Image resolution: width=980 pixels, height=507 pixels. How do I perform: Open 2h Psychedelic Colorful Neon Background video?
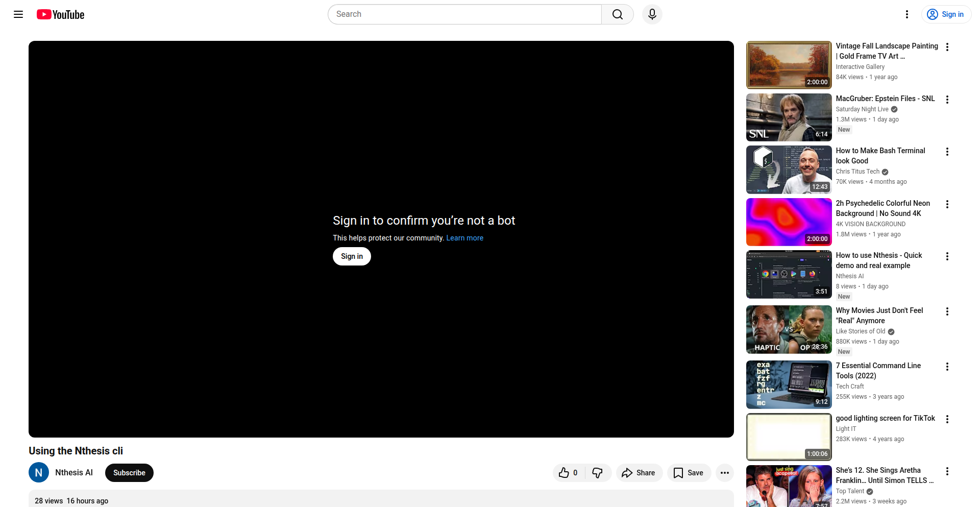(x=789, y=222)
